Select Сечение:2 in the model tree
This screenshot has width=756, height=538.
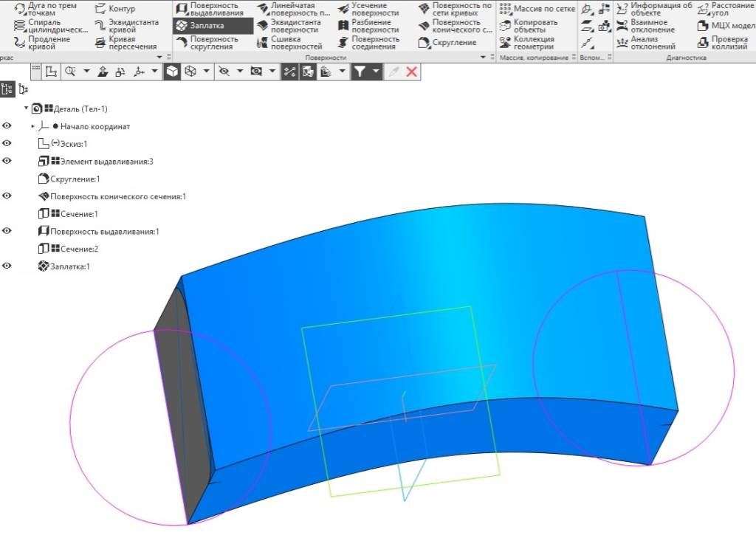pyautogui.click(x=68, y=249)
